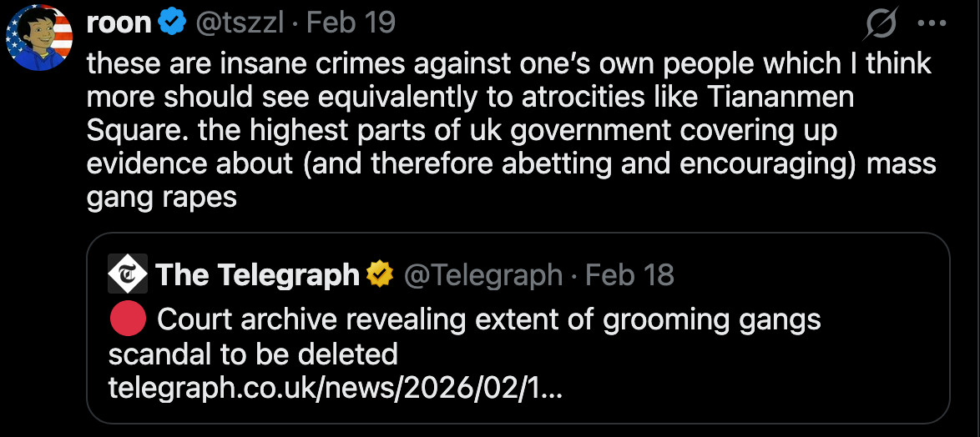Image resolution: width=980 pixels, height=437 pixels.
Task: Open the roon display name profile link
Action: point(119,23)
